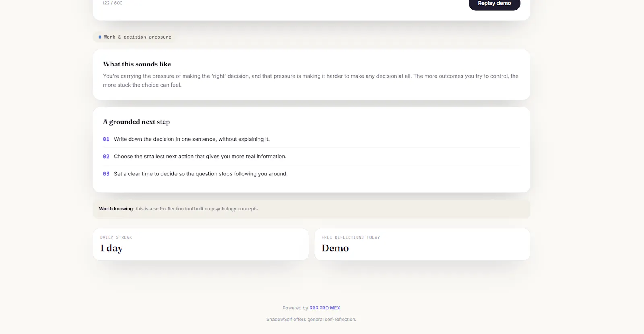Select the Work & decision pressure tag
This screenshot has height=334, width=644.
135,37
